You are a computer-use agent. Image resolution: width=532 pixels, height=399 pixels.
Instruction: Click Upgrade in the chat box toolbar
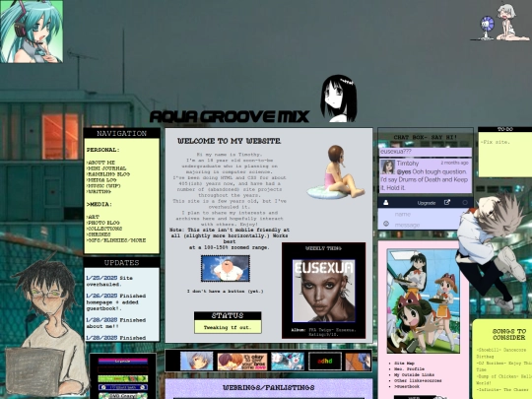pyautogui.click(x=427, y=203)
